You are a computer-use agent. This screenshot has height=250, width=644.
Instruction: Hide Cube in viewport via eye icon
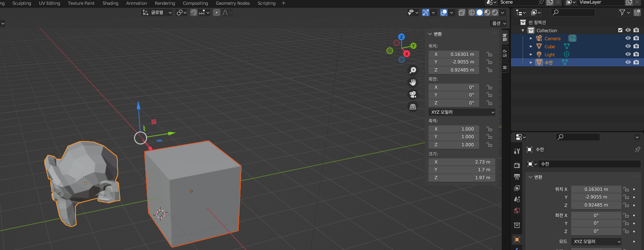coord(628,46)
